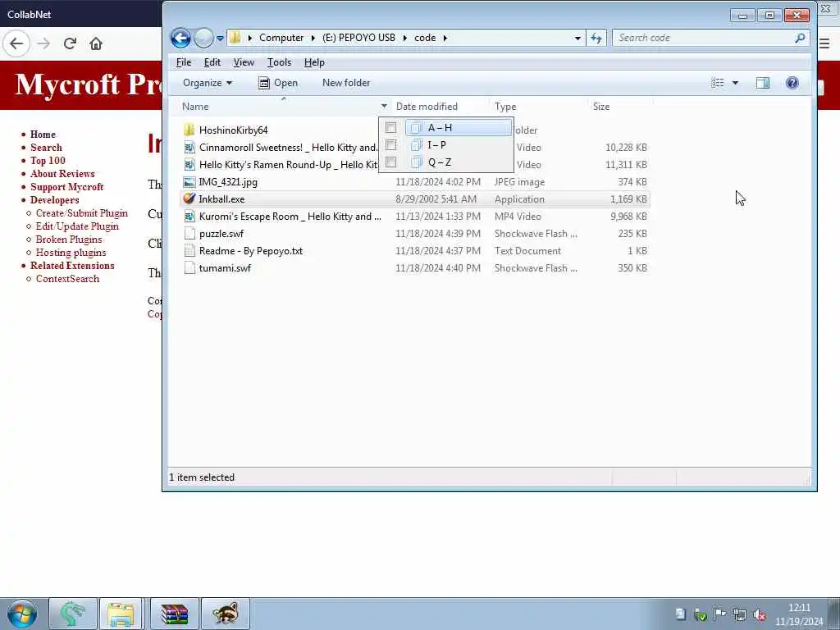The image size is (840, 630).
Task: Click the muted volume tray icon
Action: point(759,615)
